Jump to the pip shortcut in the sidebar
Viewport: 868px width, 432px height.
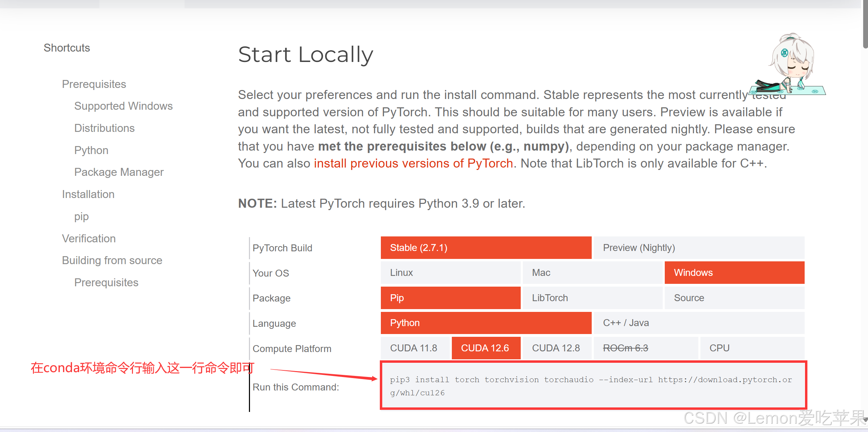coord(81,217)
